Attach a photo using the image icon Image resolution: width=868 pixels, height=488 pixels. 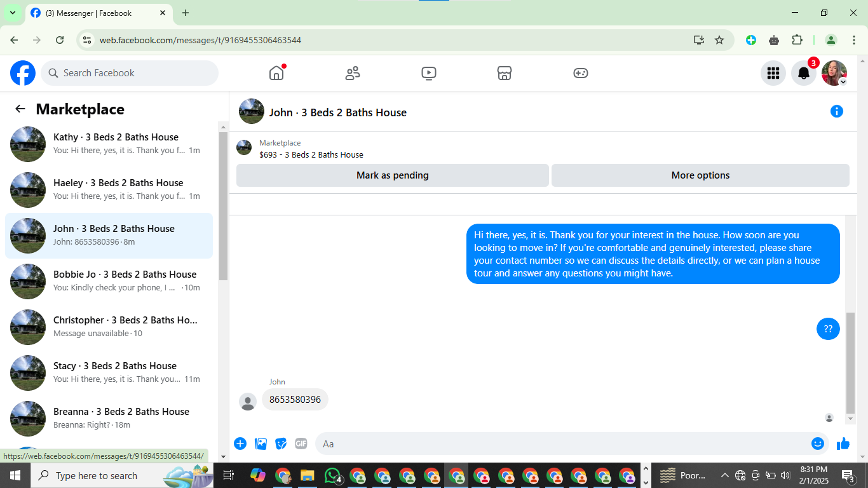pos(261,444)
